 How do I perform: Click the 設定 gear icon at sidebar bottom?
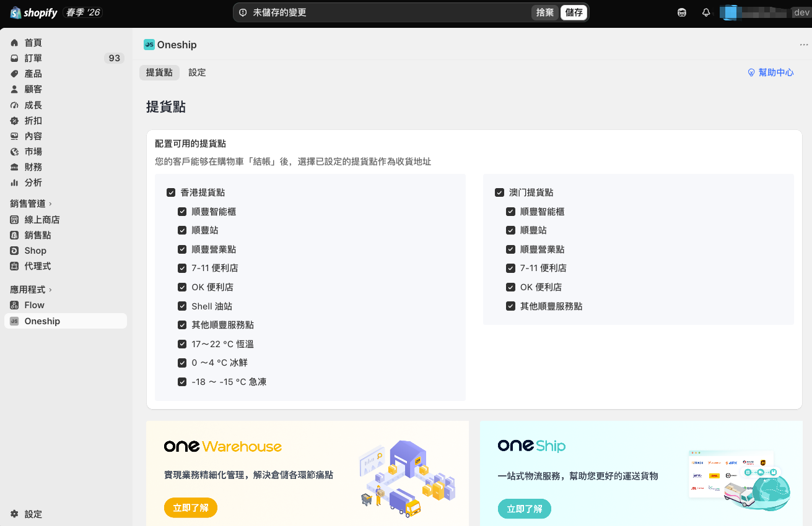[14, 514]
